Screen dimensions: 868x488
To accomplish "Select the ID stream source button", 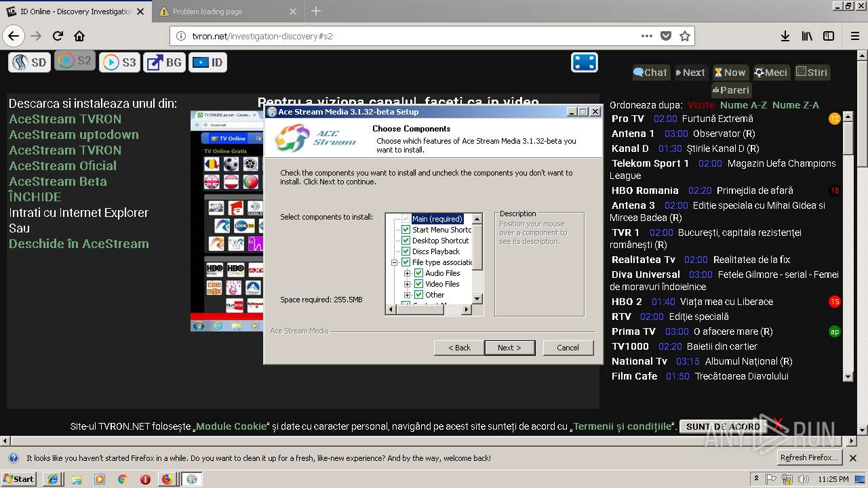I will click(x=208, y=62).
